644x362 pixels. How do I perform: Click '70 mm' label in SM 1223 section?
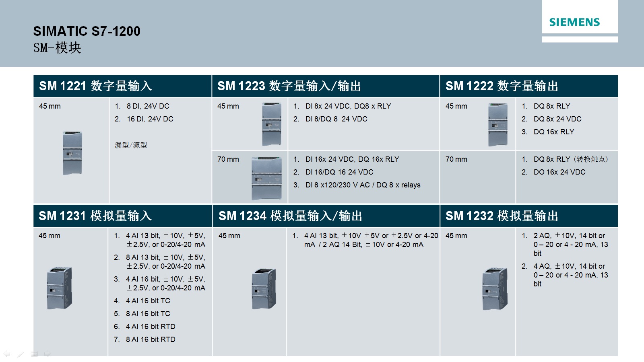(228, 159)
